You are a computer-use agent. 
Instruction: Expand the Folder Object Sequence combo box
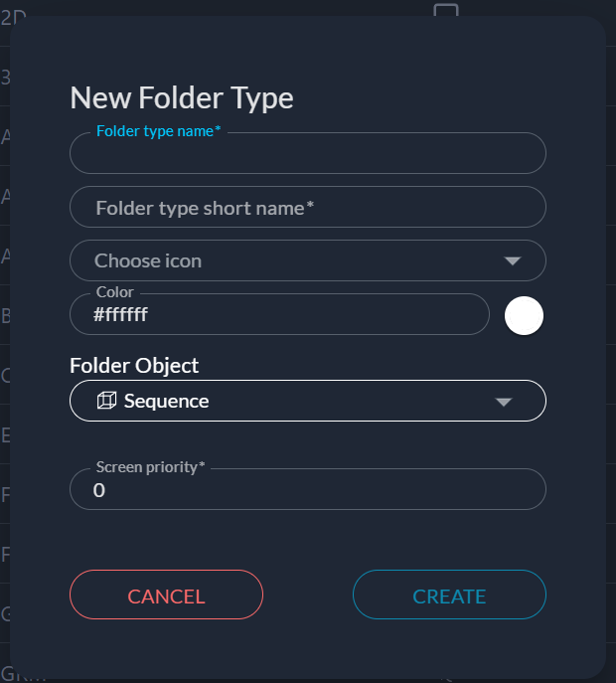click(x=308, y=401)
